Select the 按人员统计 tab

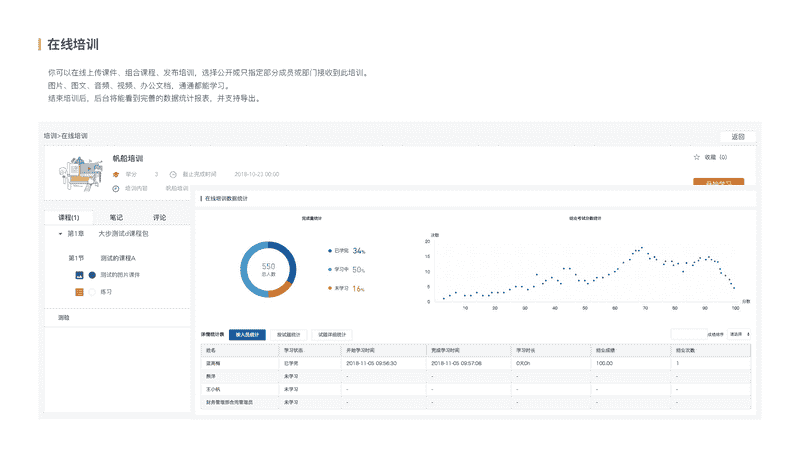point(247,335)
